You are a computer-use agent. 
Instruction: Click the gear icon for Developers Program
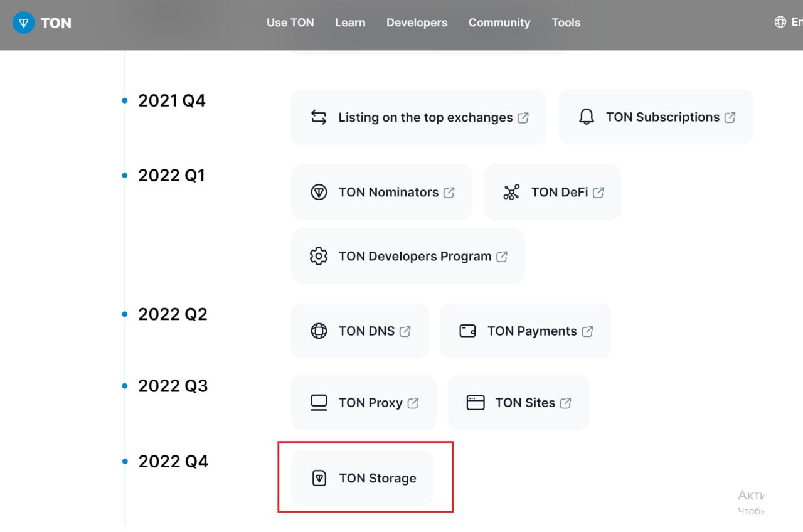[319, 256]
